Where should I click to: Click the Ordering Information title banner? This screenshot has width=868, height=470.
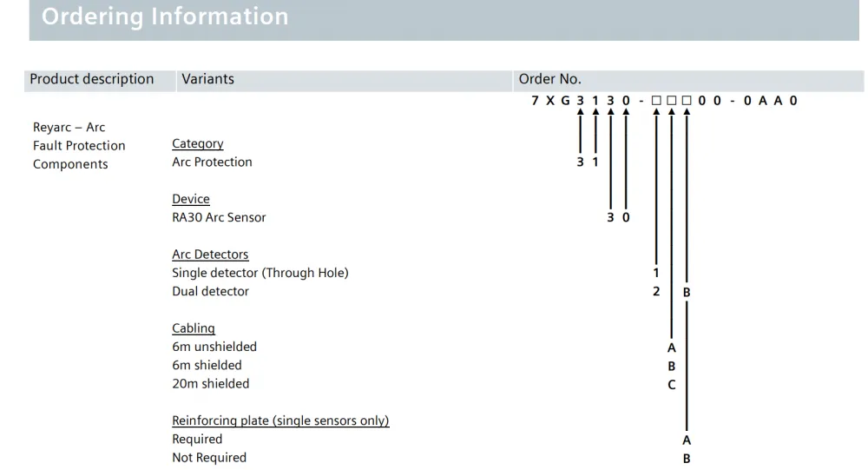tap(444, 19)
